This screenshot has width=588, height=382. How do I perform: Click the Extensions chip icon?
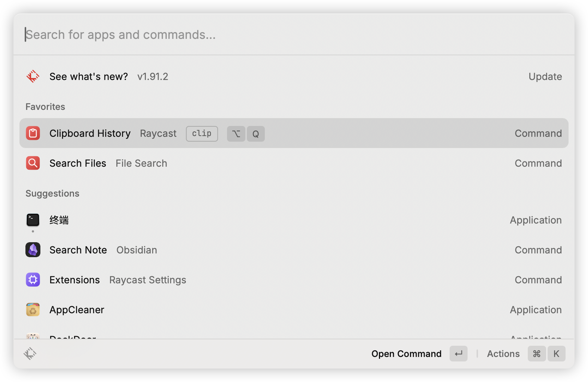[33, 280]
